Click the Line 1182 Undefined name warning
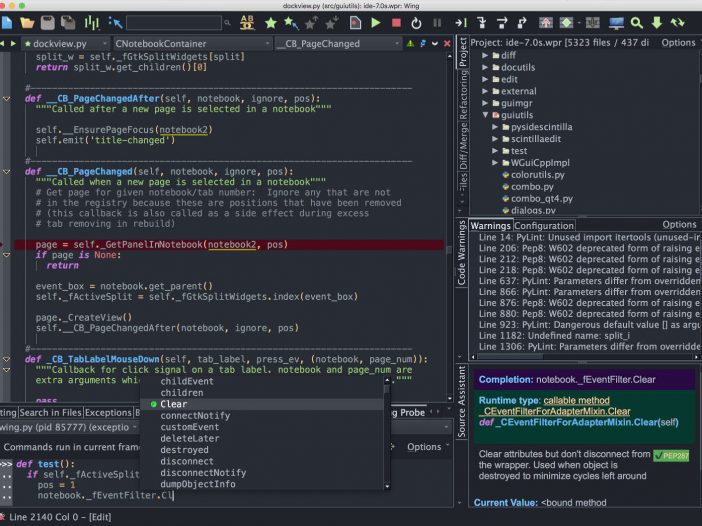The height and width of the screenshot is (526, 702). coord(554,336)
